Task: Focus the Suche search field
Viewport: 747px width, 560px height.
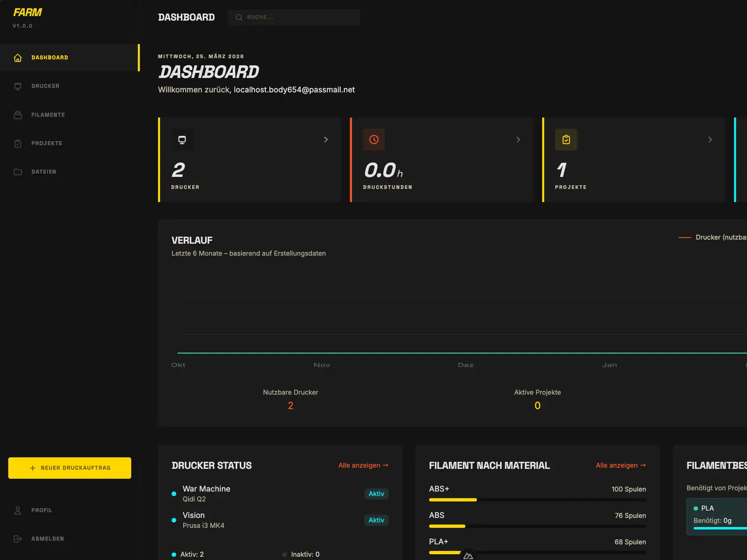Action: 294,18
